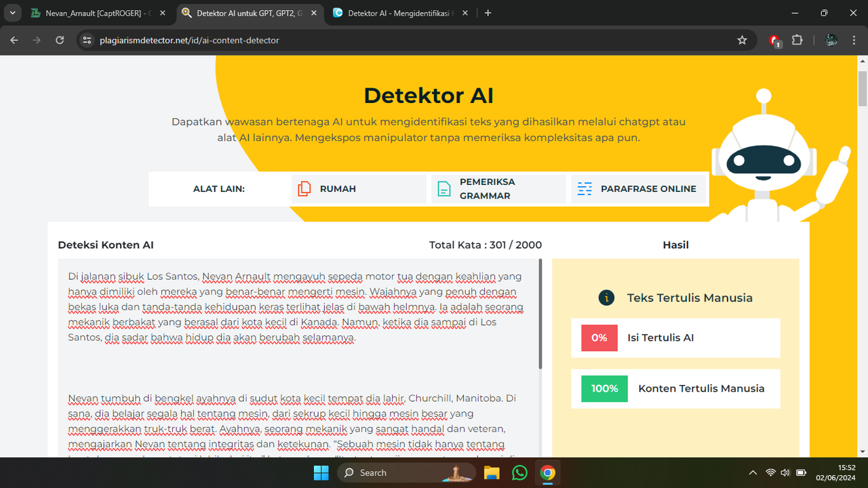Select the Isi Tertulis AI result row
Image resolution: width=868 pixels, height=488 pixels.
coord(675,338)
